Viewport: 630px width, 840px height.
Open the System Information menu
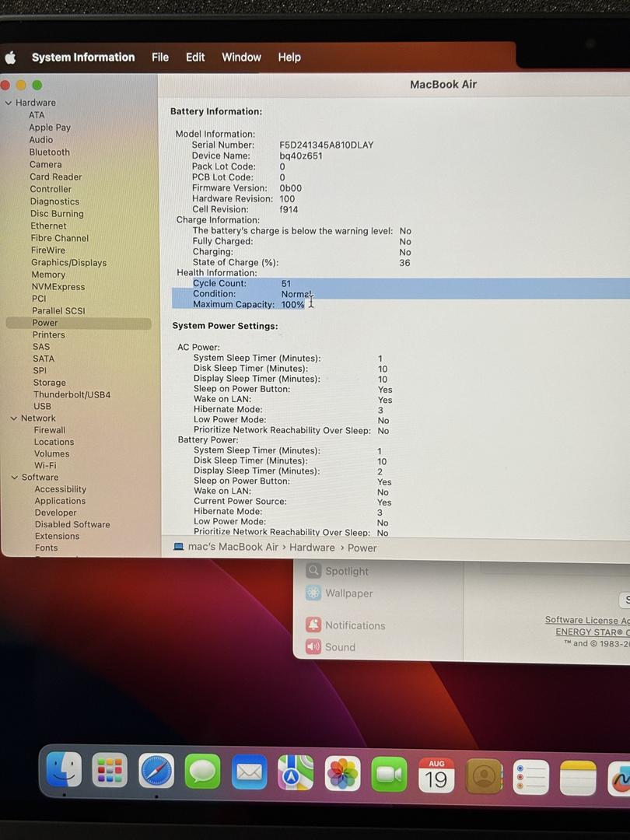[x=83, y=58]
